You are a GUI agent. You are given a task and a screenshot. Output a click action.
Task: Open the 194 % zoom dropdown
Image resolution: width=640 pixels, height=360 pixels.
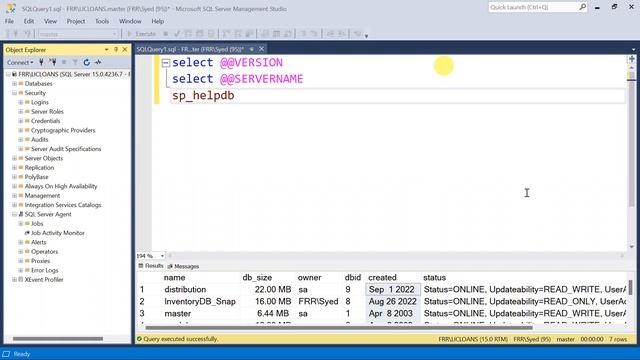tap(162, 256)
